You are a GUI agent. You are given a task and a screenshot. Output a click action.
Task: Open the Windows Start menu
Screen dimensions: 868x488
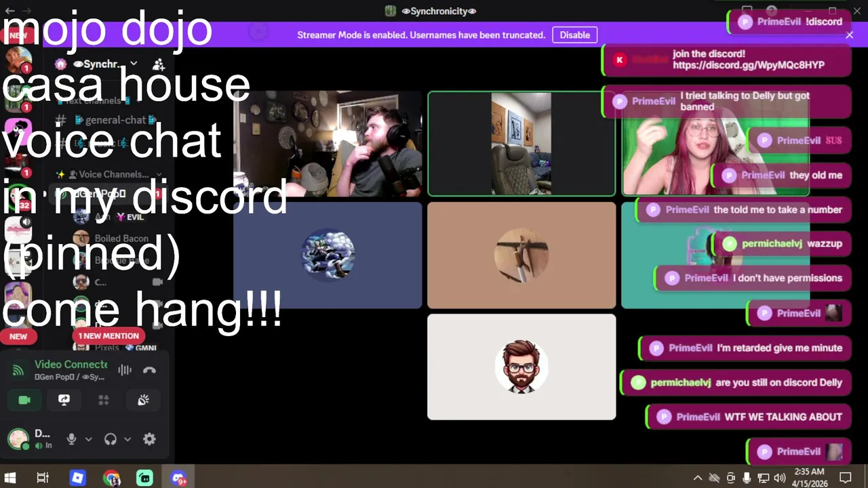(x=10, y=478)
